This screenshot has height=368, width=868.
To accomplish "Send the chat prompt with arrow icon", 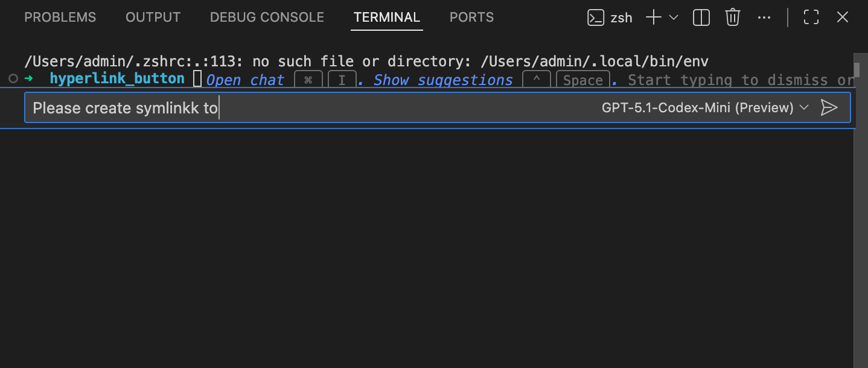I will 829,107.
